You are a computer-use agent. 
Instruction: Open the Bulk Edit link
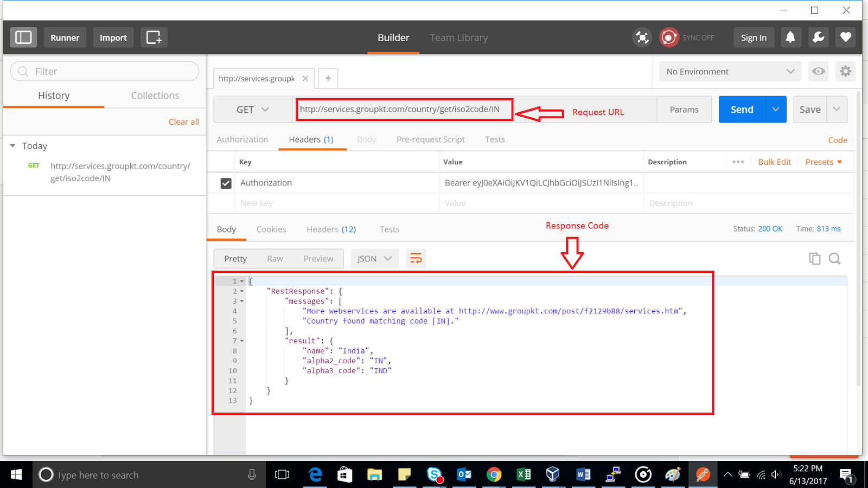775,162
